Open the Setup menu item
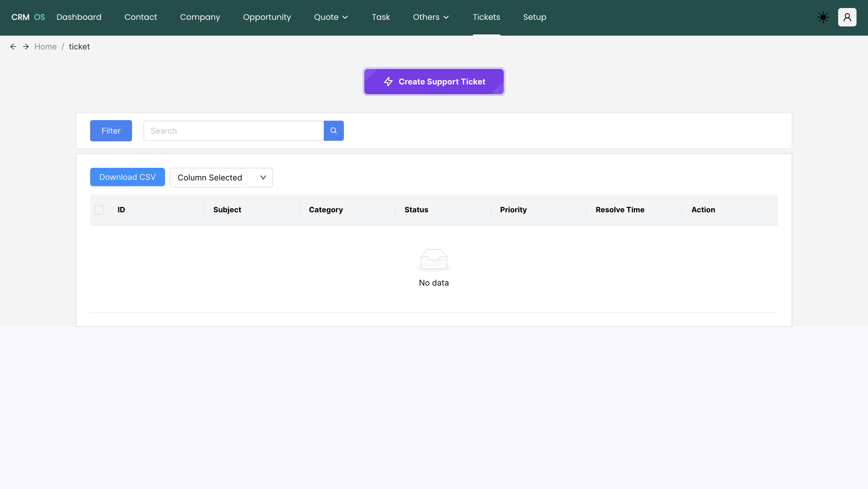The height and width of the screenshot is (489, 868). click(534, 17)
